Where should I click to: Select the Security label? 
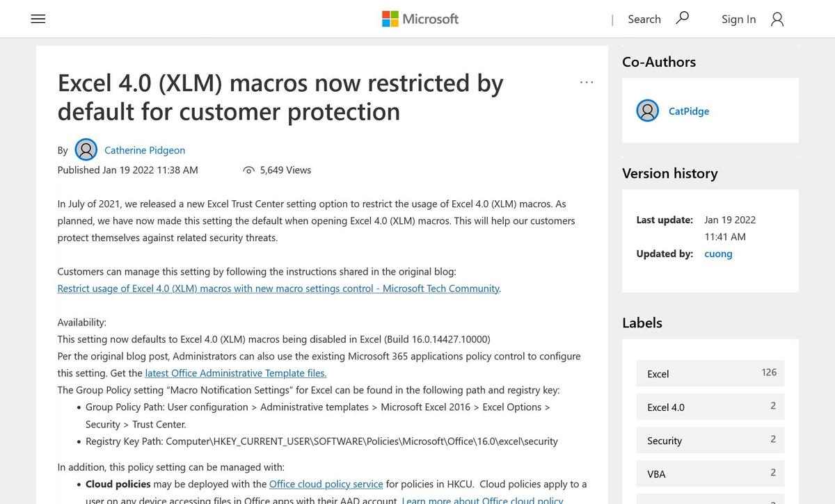(710, 440)
